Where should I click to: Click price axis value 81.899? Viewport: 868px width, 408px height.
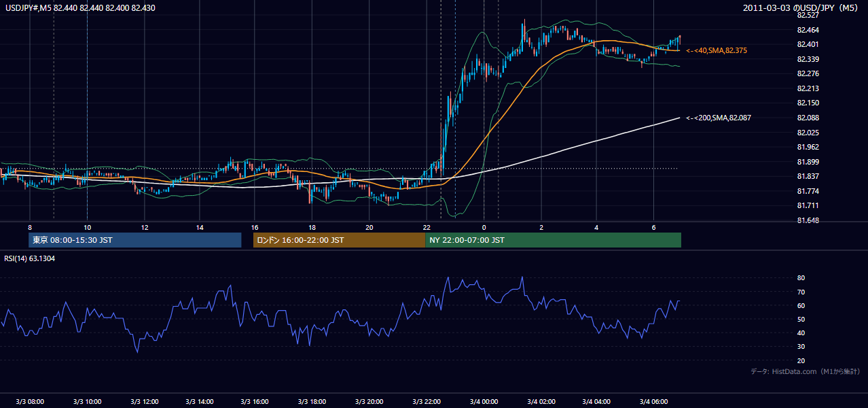coord(808,162)
